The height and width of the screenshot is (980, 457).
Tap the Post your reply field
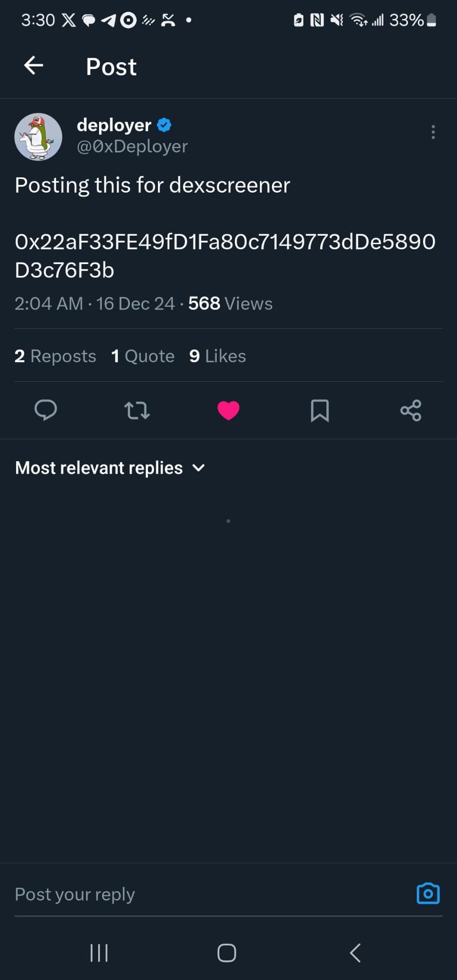pos(196,894)
